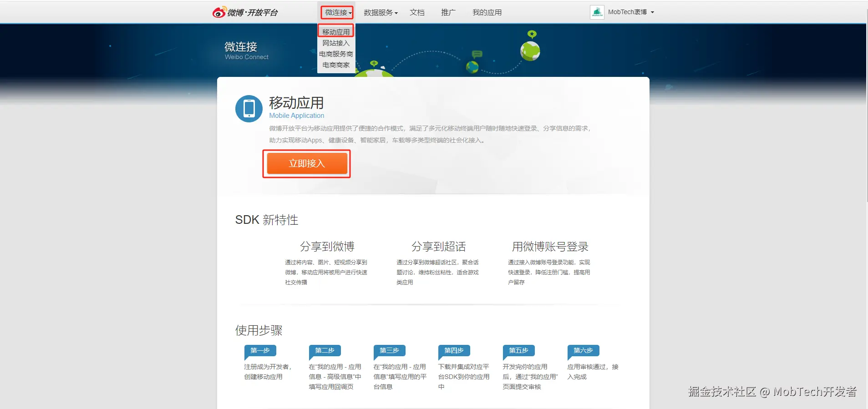Click the Weibo open platform logo
The image size is (868, 409).
[x=245, y=12]
